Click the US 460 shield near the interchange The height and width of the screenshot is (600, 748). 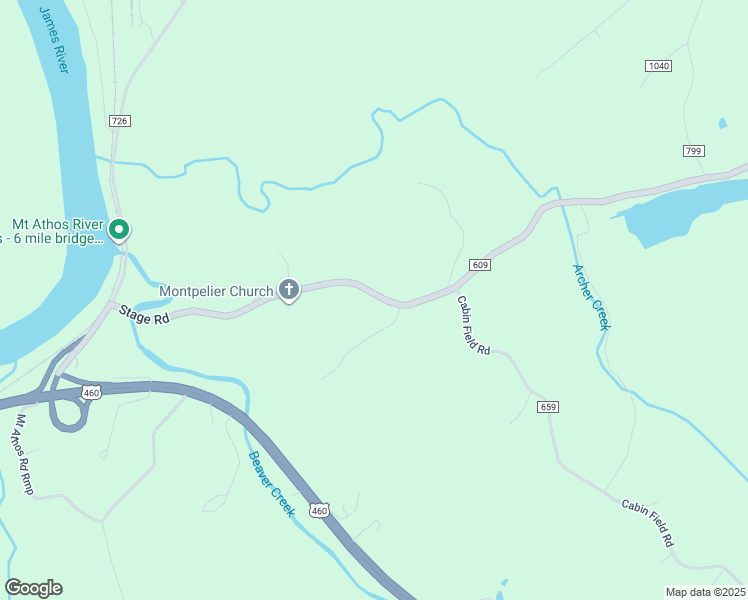[91, 393]
